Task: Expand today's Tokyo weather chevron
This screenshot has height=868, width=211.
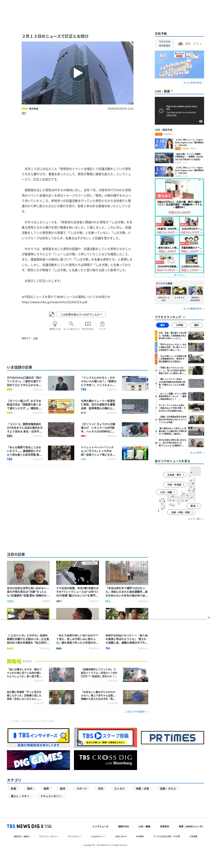Action: click(x=201, y=44)
